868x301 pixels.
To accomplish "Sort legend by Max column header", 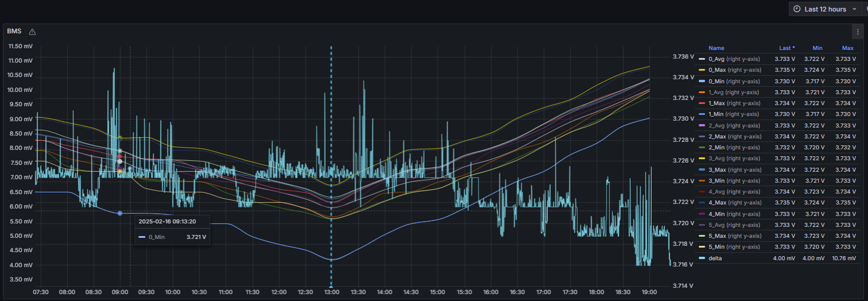I will (x=847, y=48).
